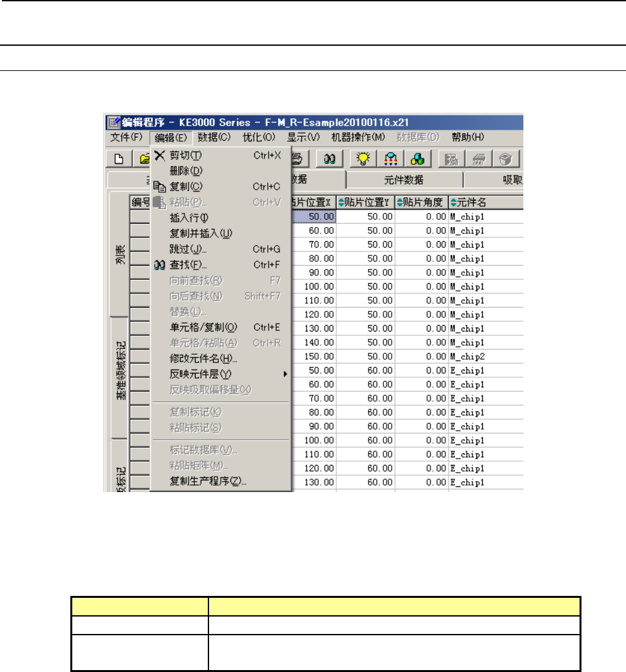The height and width of the screenshot is (672, 626).
Task: Click the grayed 复制标记(K) menu entry
Action: (221, 412)
